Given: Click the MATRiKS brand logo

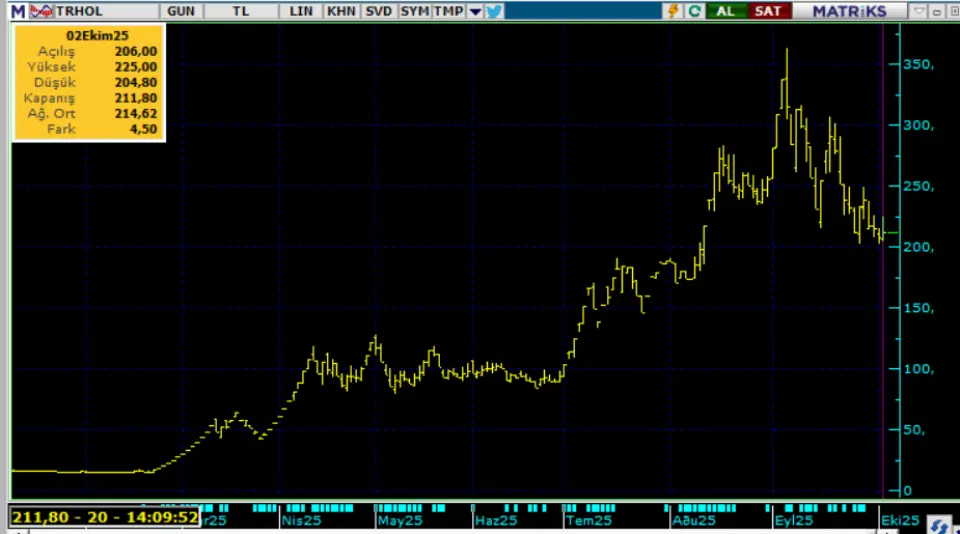Looking at the screenshot, I should pos(848,11).
